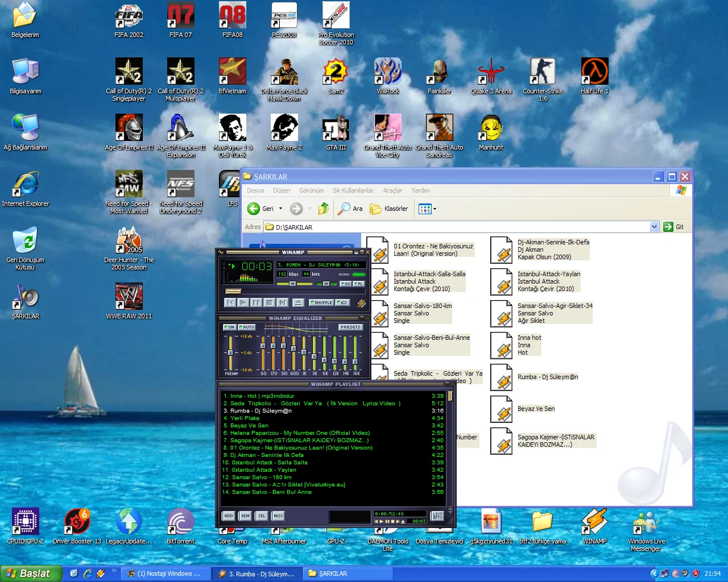Open the PRESETS menu in the equalizer
Viewport: 728px width, 582px height.
[x=350, y=327]
